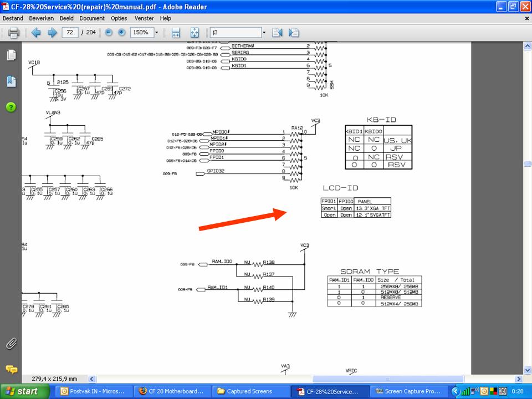
Task: Click the CF-28 Service taskbar button
Action: pyautogui.click(x=330, y=391)
